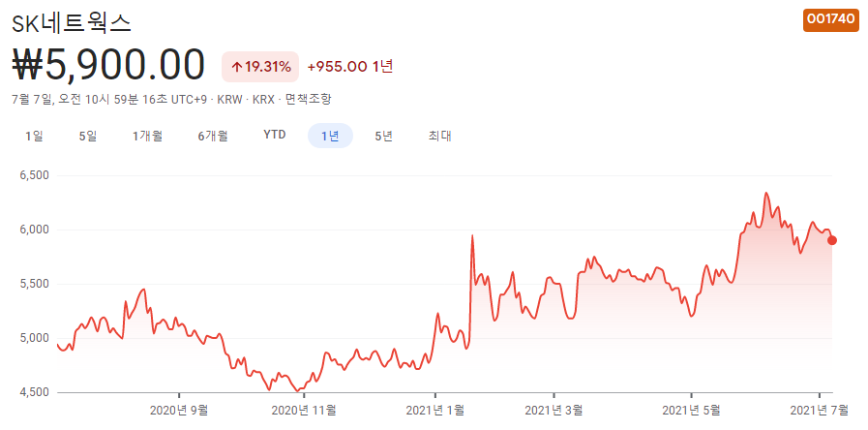Click the 4,500 y-axis label
The height and width of the screenshot is (430, 868).
[35, 392]
